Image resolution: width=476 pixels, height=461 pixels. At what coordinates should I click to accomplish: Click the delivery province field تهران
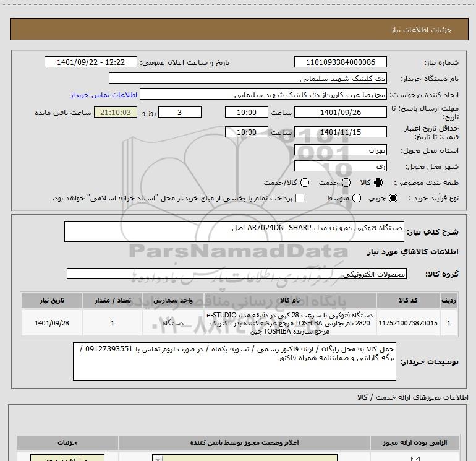tap(340, 150)
